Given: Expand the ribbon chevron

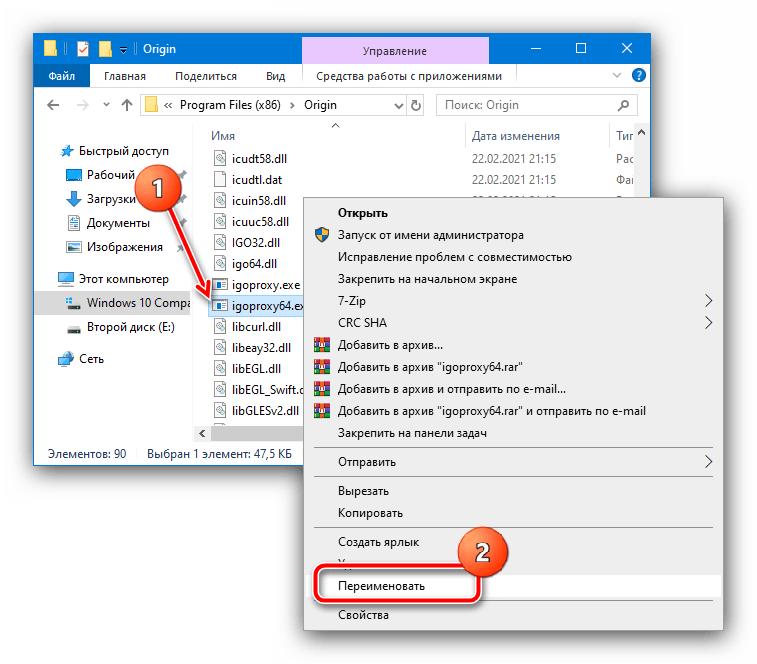Looking at the screenshot, I should (x=617, y=75).
